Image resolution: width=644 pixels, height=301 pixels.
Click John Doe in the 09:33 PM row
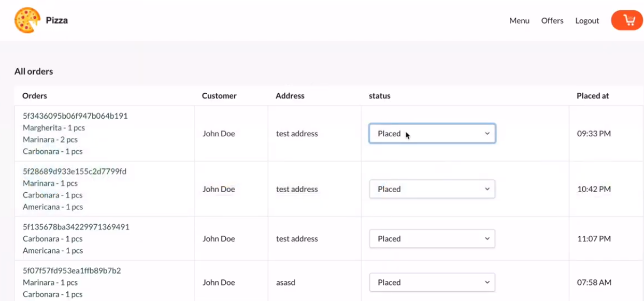tap(219, 134)
